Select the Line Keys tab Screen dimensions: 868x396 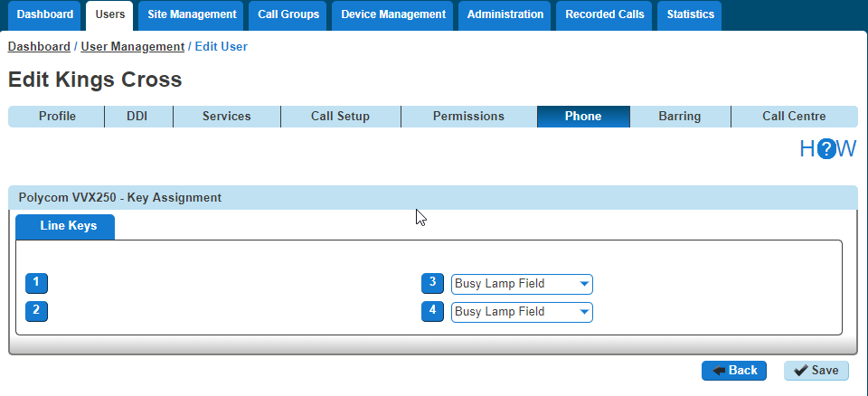pyautogui.click(x=65, y=227)
